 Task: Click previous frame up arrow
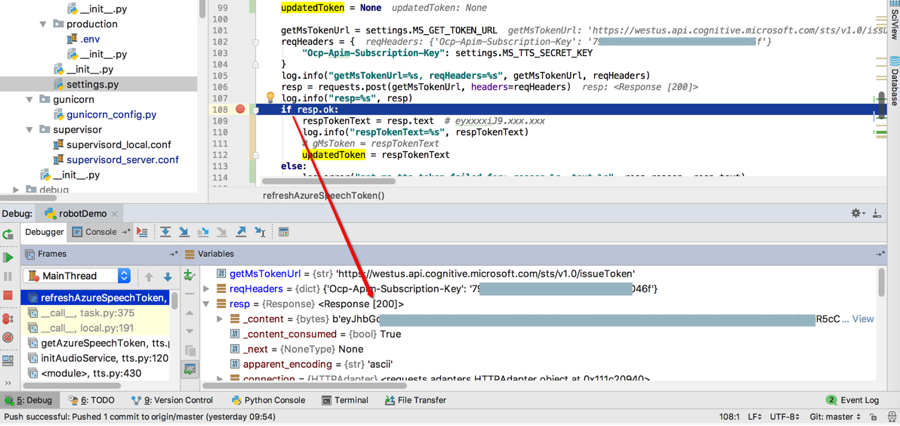coord(149,277)
